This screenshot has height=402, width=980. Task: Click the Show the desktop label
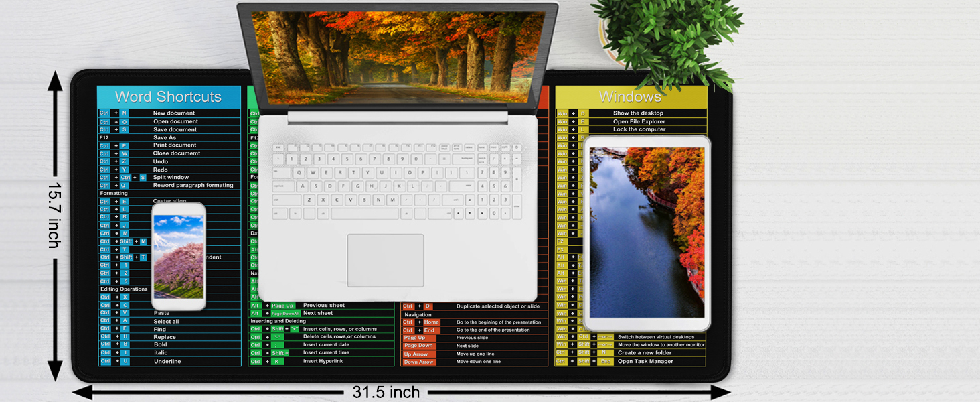(638, 113)
